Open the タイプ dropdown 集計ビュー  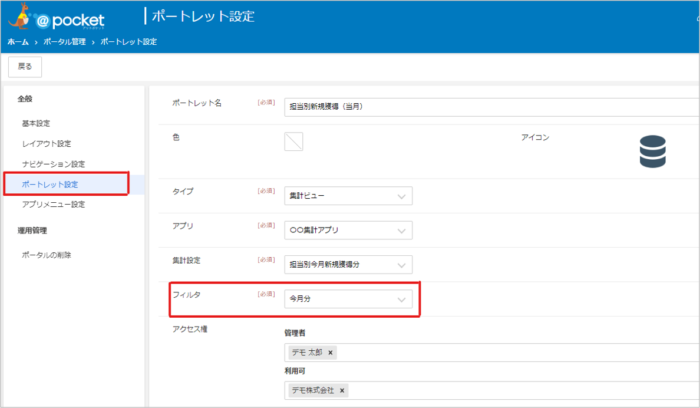(x=348, y=196)
